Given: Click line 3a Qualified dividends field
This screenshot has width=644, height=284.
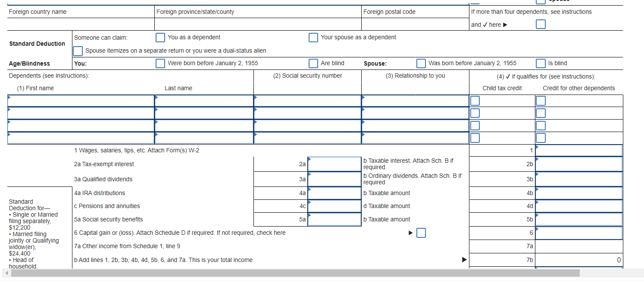Looking at the screenshot, I should tap(334, 179).
